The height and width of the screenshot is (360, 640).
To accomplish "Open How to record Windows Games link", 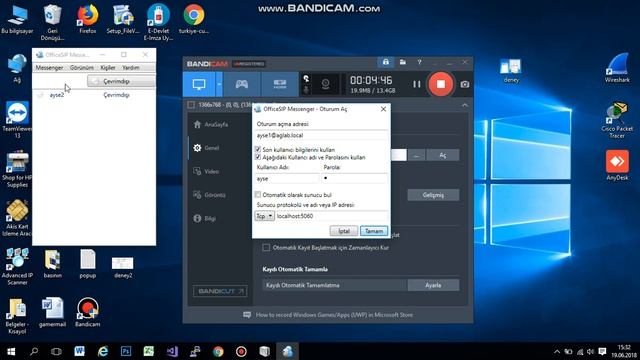I will 334,315.
